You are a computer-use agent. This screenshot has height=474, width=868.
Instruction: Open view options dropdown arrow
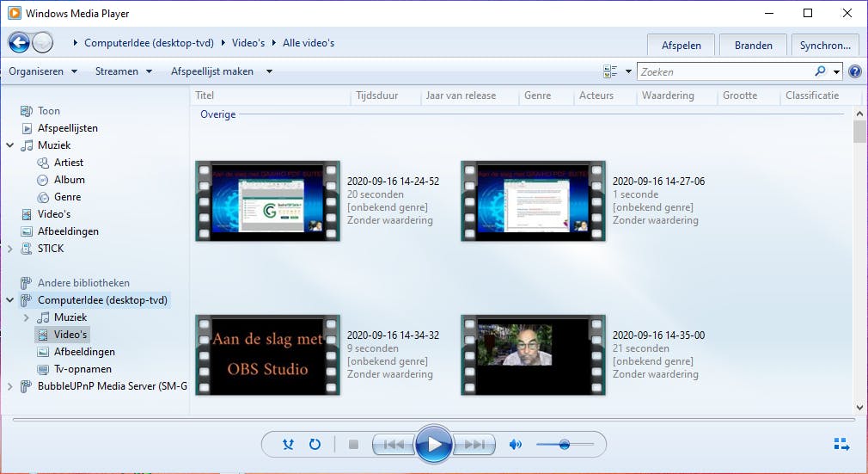pos(627,71)
